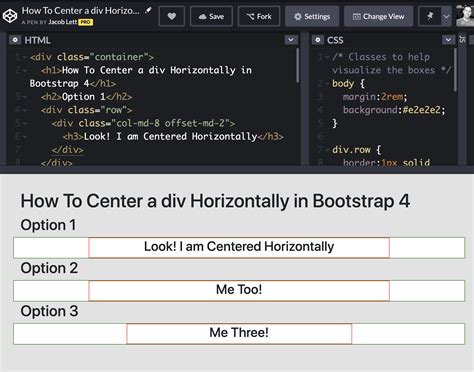
Task: Fold HTML line 2 h1 element
Action: click(24, 70)
